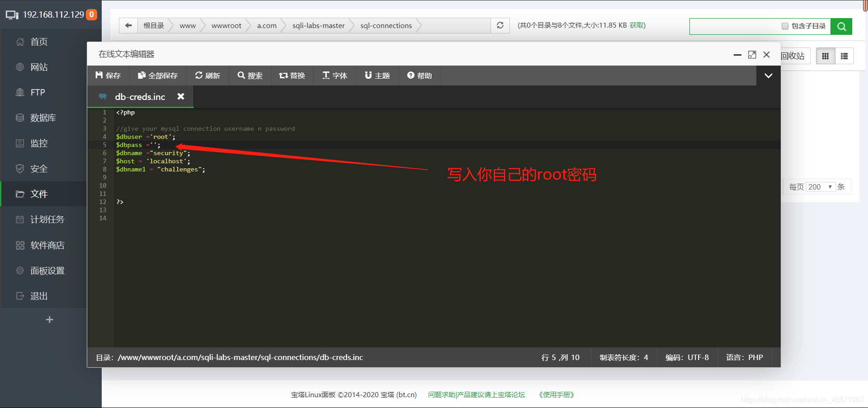Image resolution: width=868 pixels, height=408 pixels.
Task: Click the 文件 folder icon in sidebar
Action: click(x=20, y=194)
